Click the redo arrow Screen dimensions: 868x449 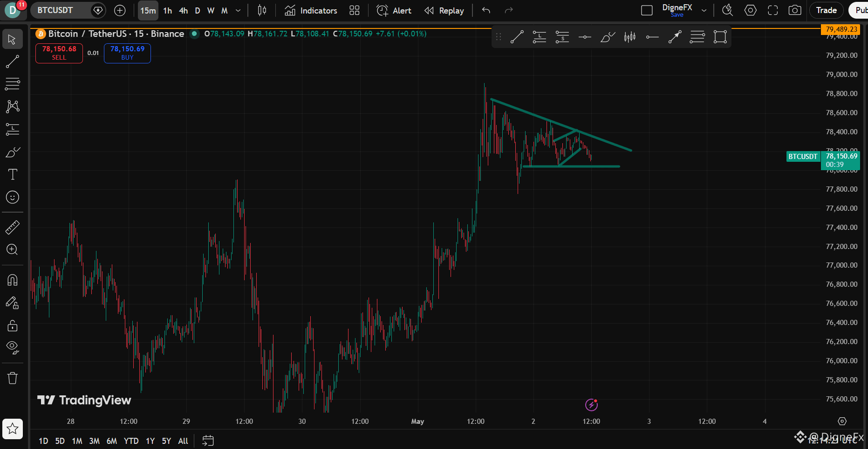[509, 10]
